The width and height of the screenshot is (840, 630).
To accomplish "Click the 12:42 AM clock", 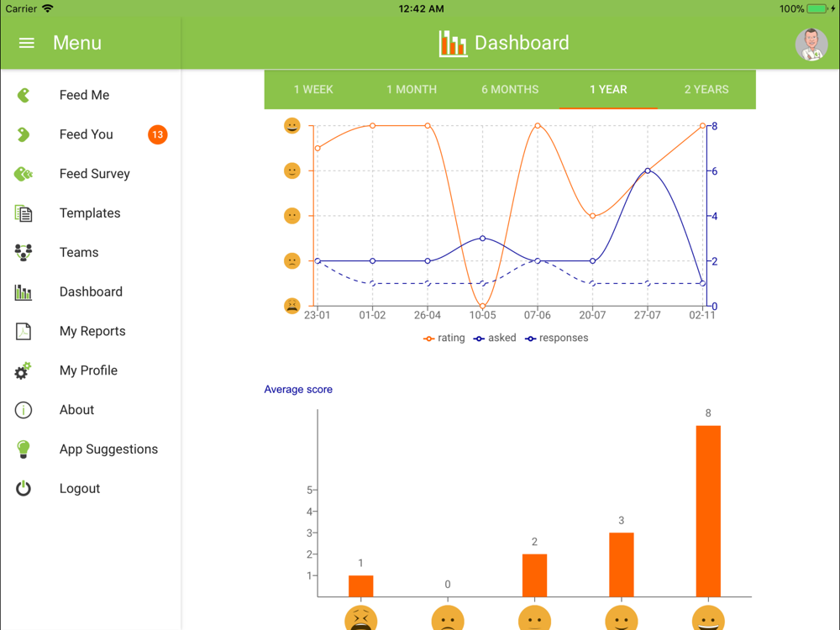I will (421, 8).
